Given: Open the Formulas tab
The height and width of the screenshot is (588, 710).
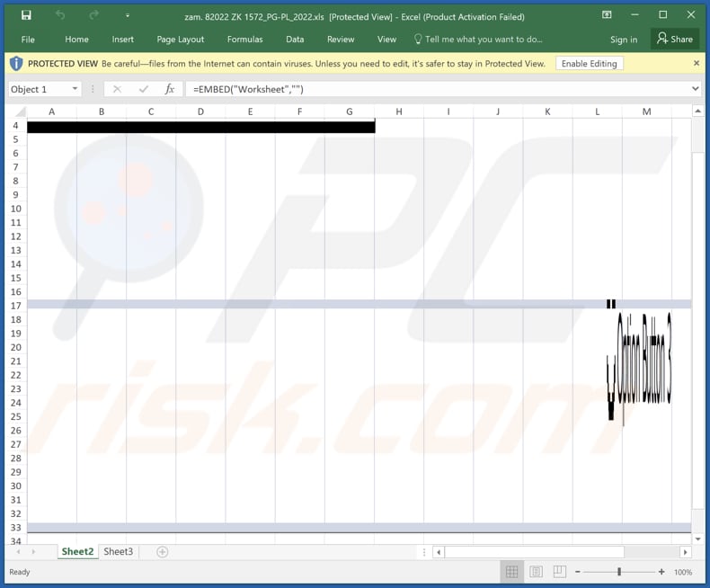Looking at the screenshot, I should pyautogui.click(x=245, y=40).
